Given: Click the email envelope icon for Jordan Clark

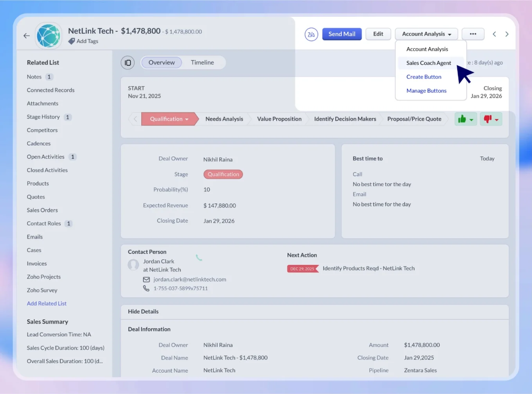Looking at the screenshot, I should coord(146,279).
